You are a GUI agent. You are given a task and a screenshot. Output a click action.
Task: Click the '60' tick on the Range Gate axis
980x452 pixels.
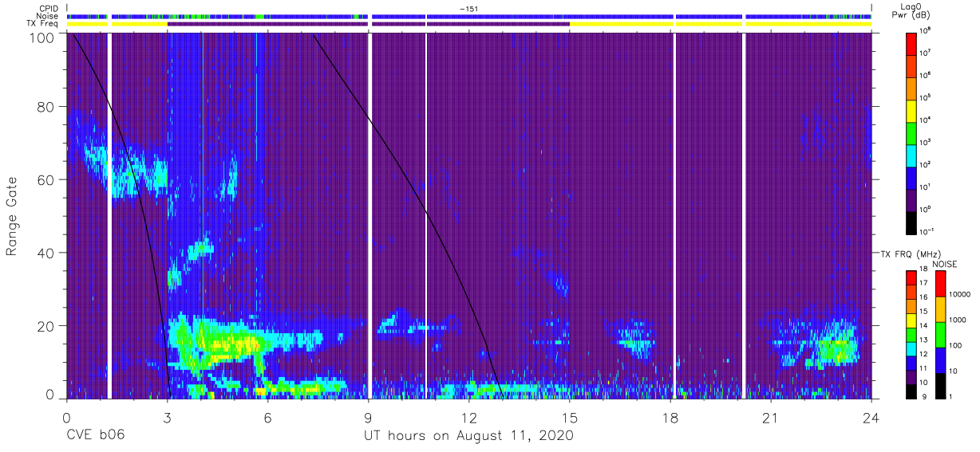click(x=45, y=179)
